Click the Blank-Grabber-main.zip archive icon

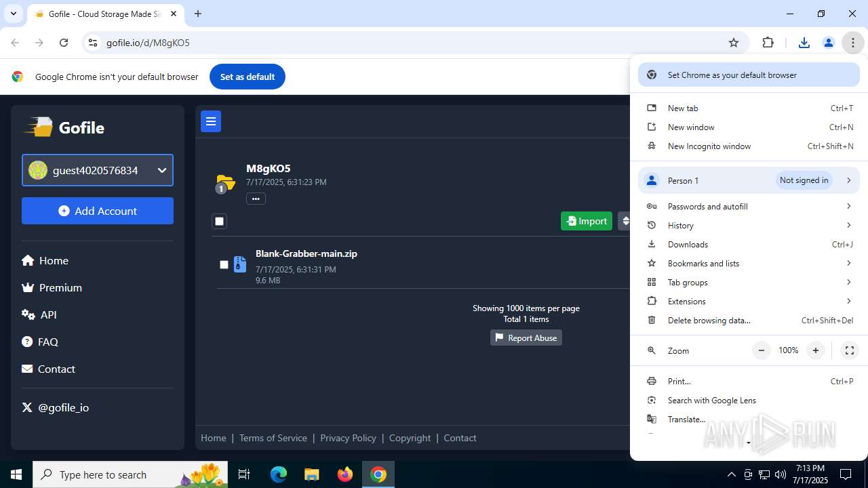pos(239,264)
